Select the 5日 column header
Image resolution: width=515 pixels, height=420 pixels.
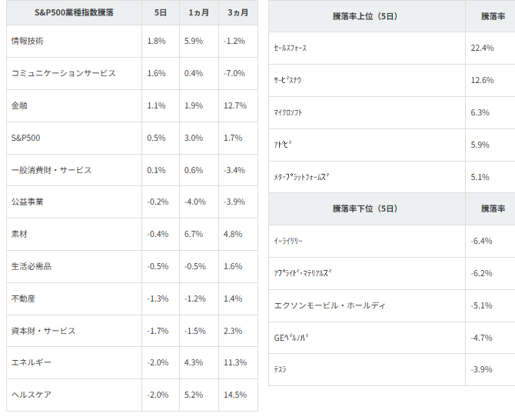coord(161,13)
